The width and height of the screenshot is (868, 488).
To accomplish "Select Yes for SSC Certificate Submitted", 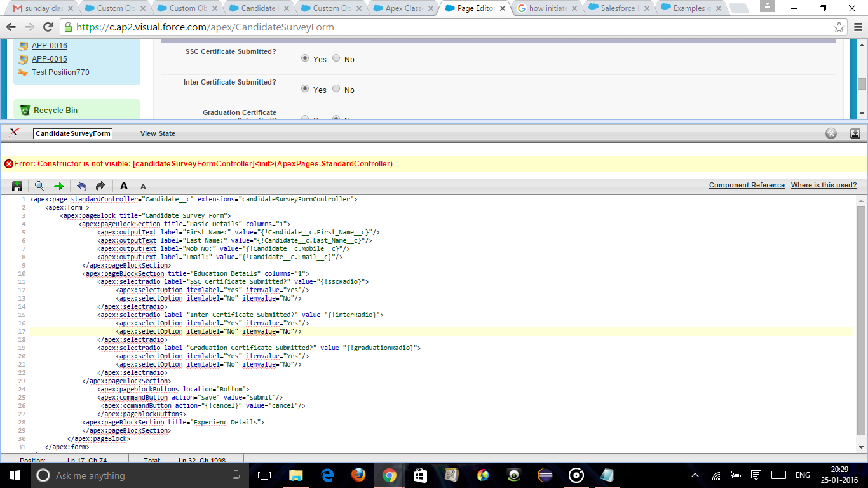I will point(305,58).
